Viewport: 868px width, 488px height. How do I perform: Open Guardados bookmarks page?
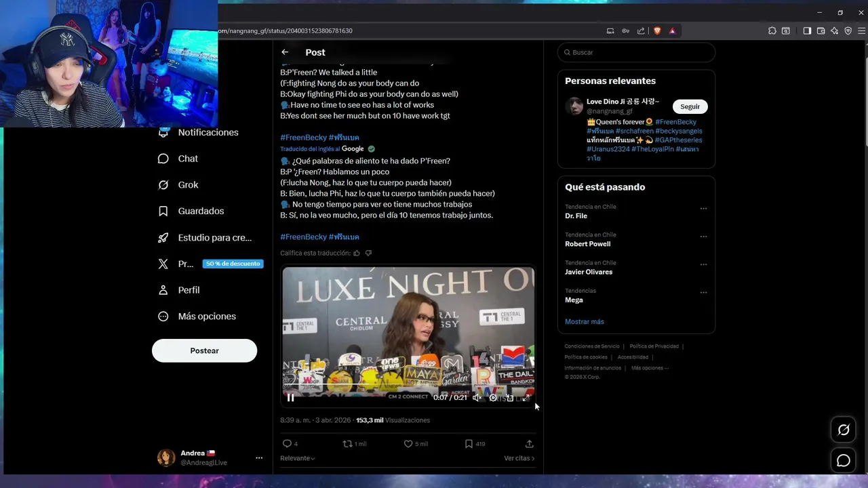(191, 211)
